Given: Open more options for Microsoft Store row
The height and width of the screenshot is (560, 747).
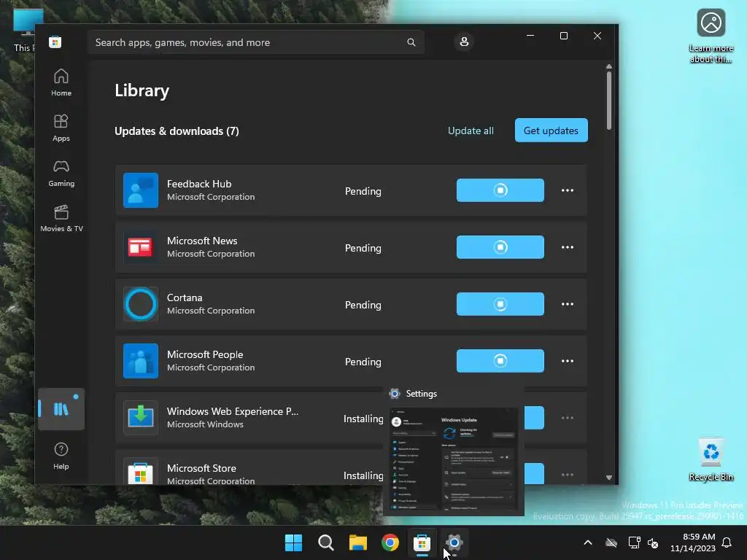Looking at the screenshot, I should click(x=568, y=475).
